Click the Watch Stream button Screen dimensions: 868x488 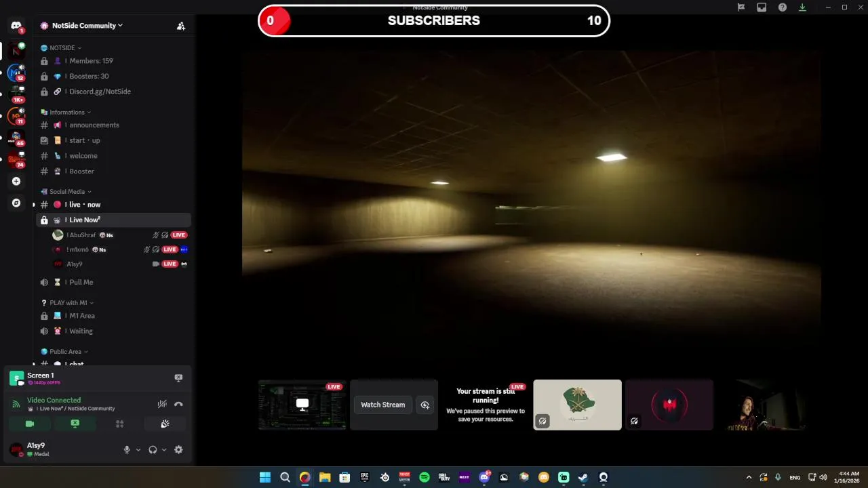click(382, 405)
